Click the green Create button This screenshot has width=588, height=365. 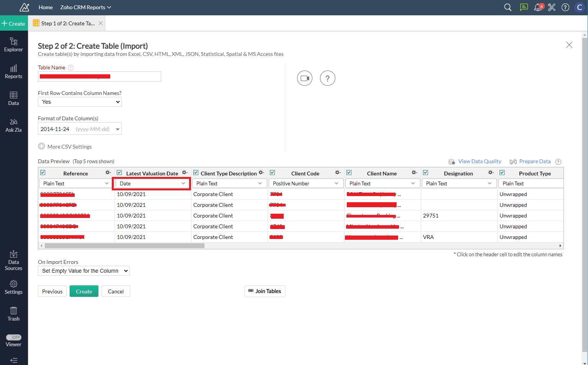[x=84, y=291]
